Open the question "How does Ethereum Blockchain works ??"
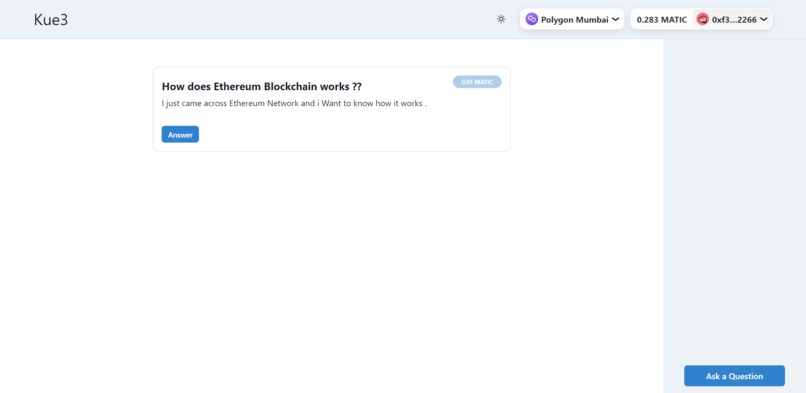Image resolution: width=806 pixels, height=393 pixels. tap(261, 86)
